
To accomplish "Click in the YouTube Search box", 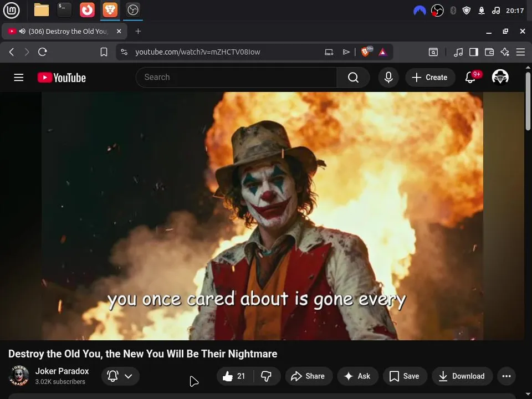I will [236, 78].
